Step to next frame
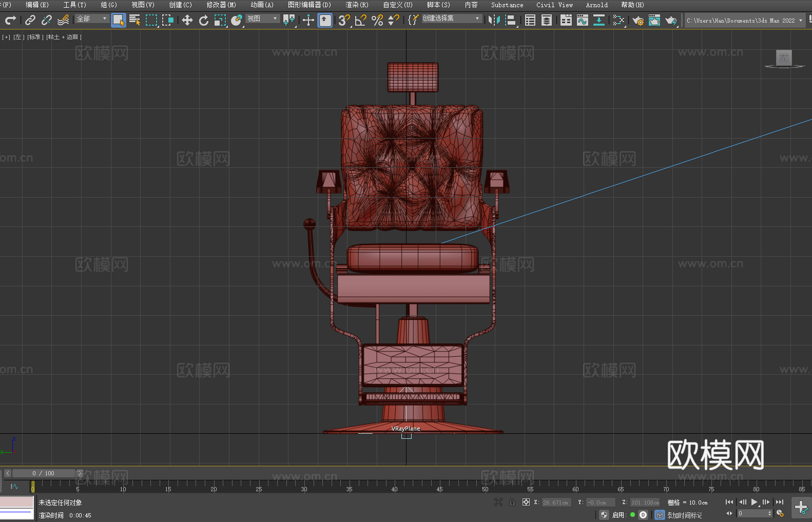This screenshot has width=812, height=522. tap(766, 502)
